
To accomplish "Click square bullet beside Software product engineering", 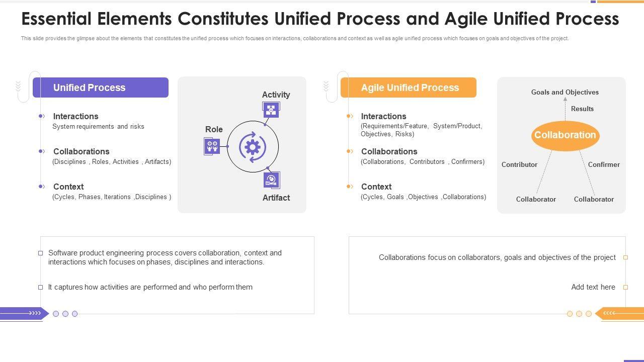I will pos(41,253).
